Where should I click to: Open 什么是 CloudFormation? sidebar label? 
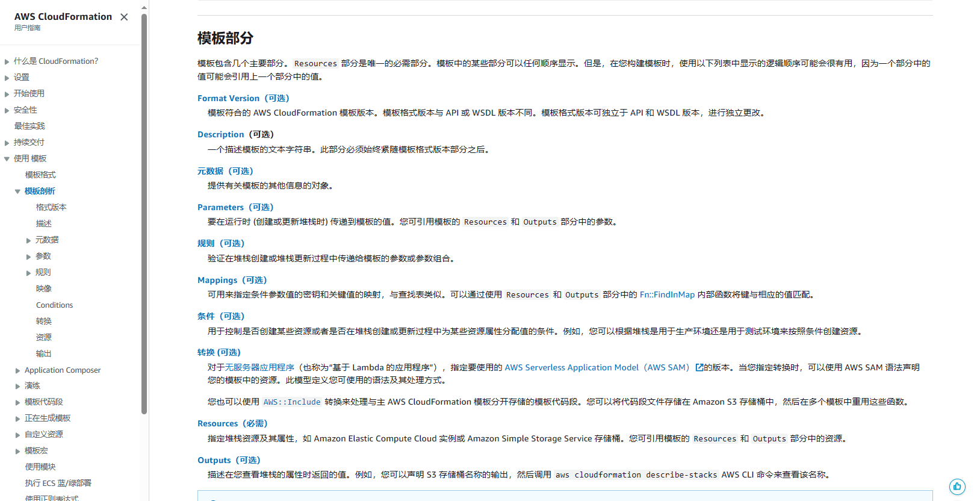point(56,61)
